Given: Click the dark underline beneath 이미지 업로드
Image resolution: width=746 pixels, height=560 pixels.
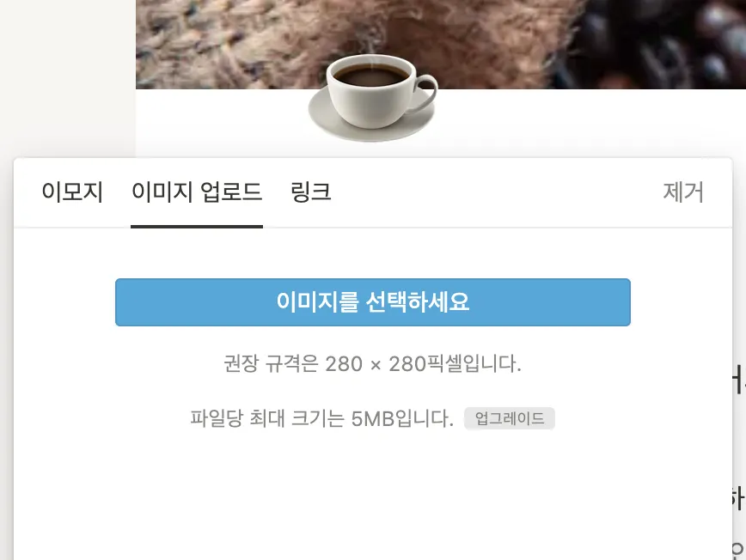Looking at the screenshot, I should tap(197, 227).
